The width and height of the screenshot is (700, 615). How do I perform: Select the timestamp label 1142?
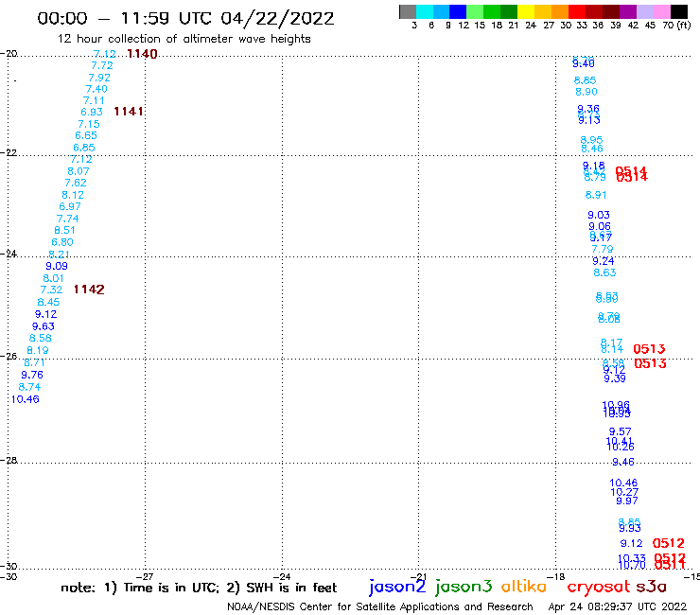(x=89, y=290)
